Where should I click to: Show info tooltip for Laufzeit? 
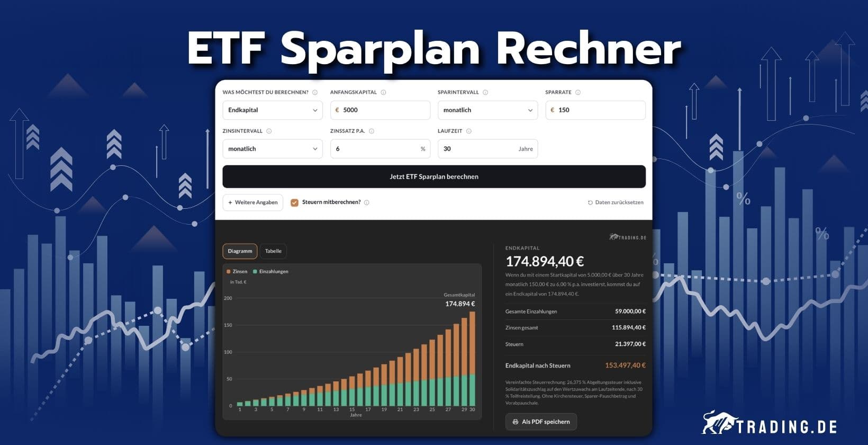click(x=469, y=131)
